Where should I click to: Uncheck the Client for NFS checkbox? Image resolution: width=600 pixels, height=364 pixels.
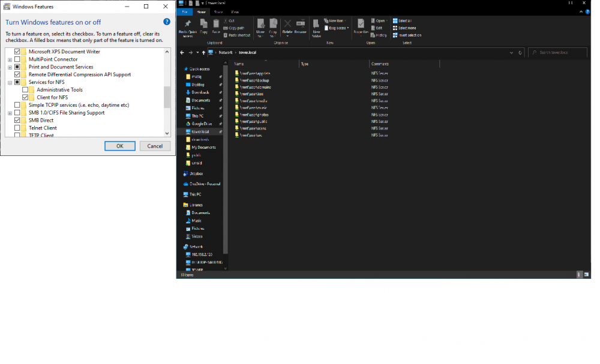pos(25,98)
